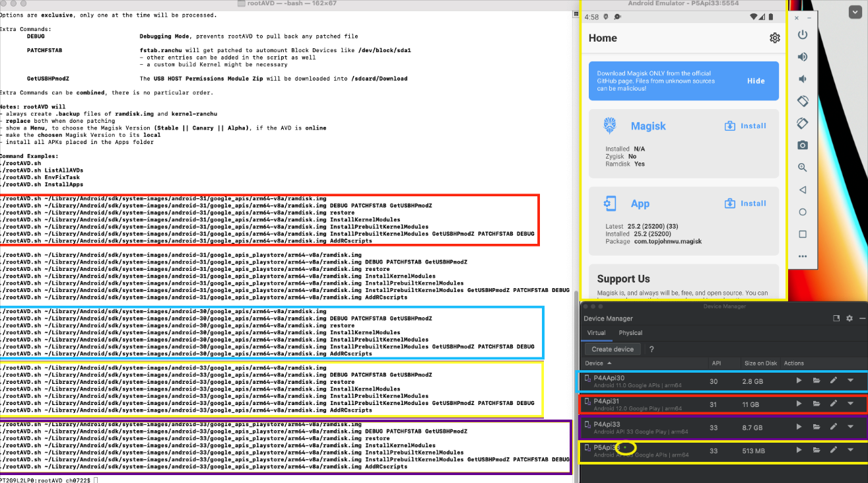
Task: Edit P4Api33 device with pencil icon
Action: 834,427
